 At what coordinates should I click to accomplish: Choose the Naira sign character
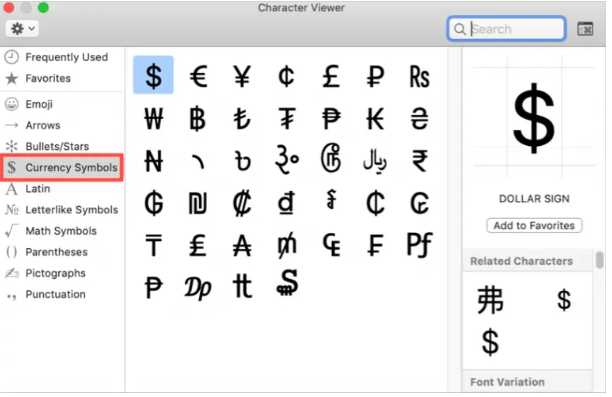click(x=153, y=161)
